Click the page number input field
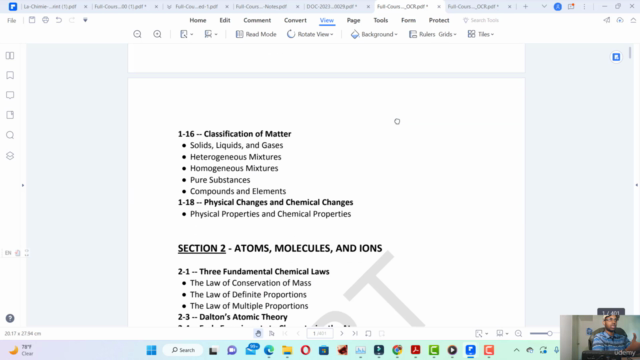 coord(320,333)
